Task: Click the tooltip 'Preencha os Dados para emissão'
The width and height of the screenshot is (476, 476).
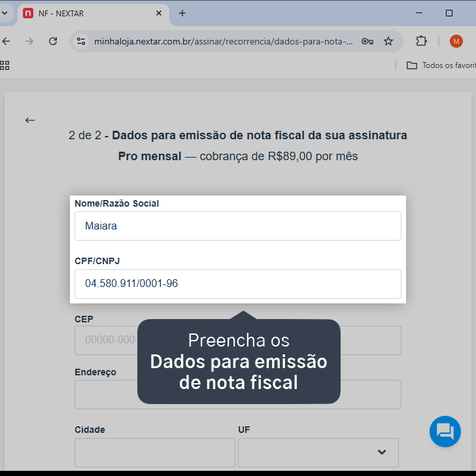Action: click(239, 361)
